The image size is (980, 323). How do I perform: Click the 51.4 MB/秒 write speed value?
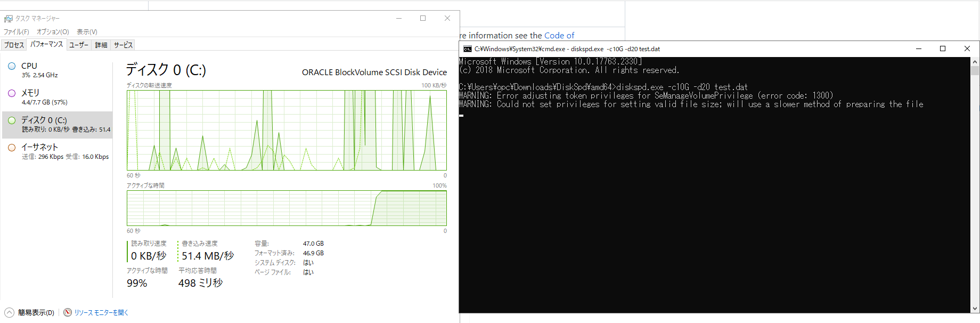208,256
